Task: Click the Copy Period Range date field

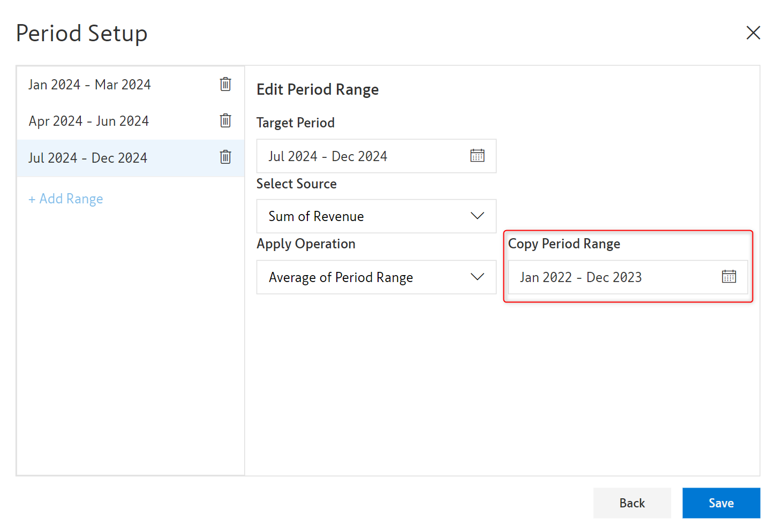Action: tap(628, 277)
